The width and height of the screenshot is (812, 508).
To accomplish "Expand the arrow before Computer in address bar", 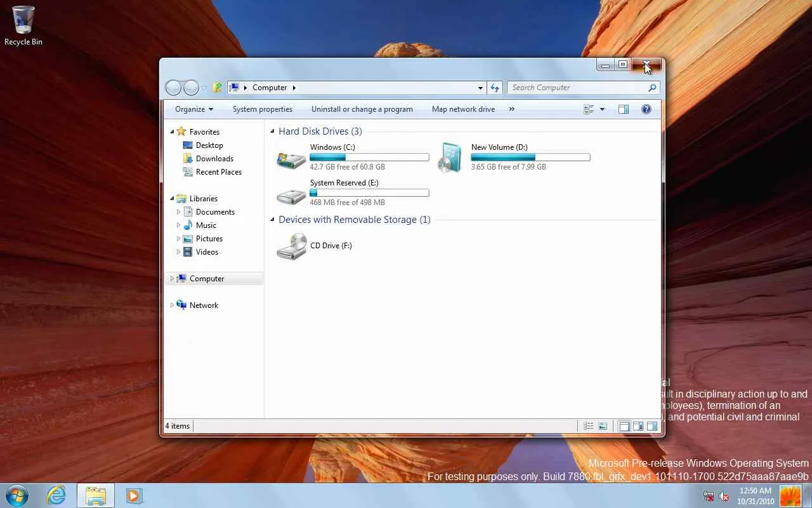I will coord(246,88).
